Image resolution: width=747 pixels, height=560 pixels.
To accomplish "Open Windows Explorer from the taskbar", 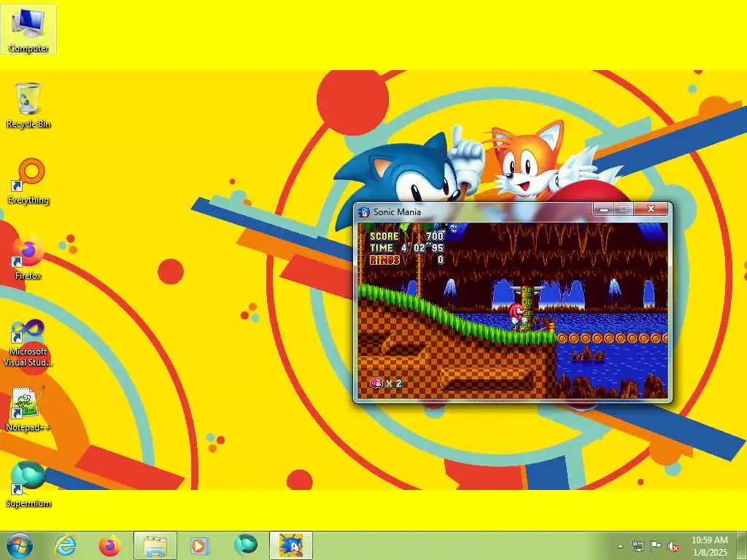I will pos(155,545).
